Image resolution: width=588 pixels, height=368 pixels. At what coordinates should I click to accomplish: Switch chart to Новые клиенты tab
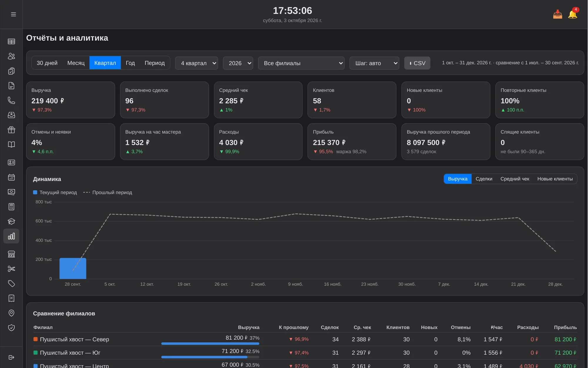point(555,179)
